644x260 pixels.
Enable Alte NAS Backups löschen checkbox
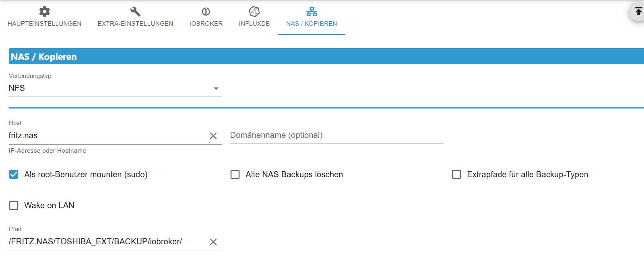click(235, 174)
